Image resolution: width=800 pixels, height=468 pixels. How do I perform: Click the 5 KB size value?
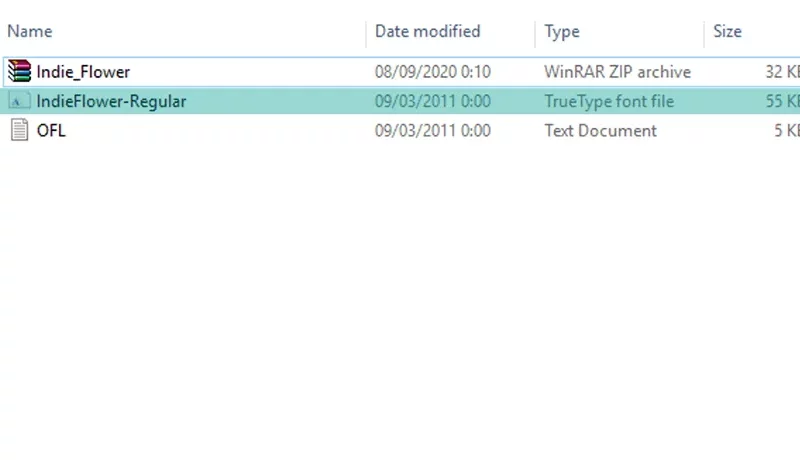click(787, 131)
